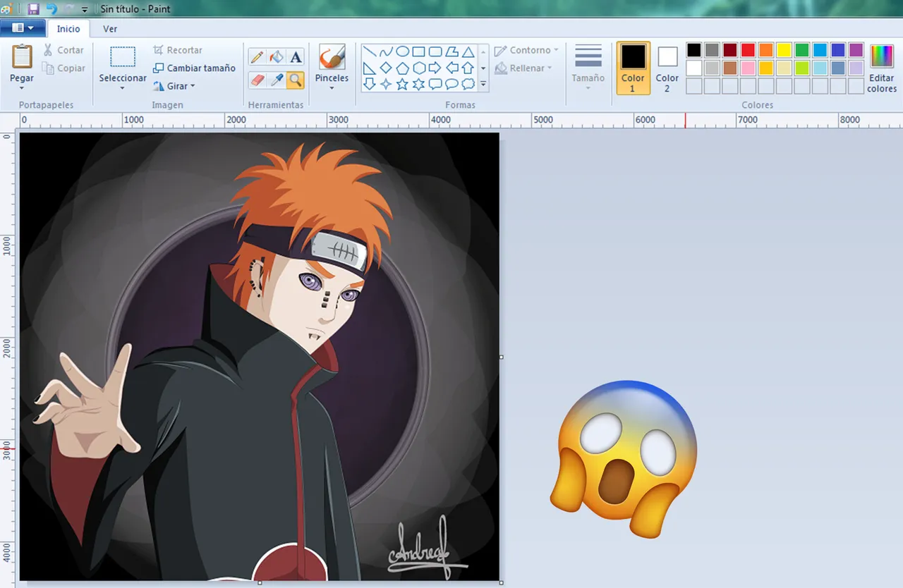Viewport: 903px width, 588px height.
Task: Choose the isosceles triangle shape
Action: click(468, 51)
